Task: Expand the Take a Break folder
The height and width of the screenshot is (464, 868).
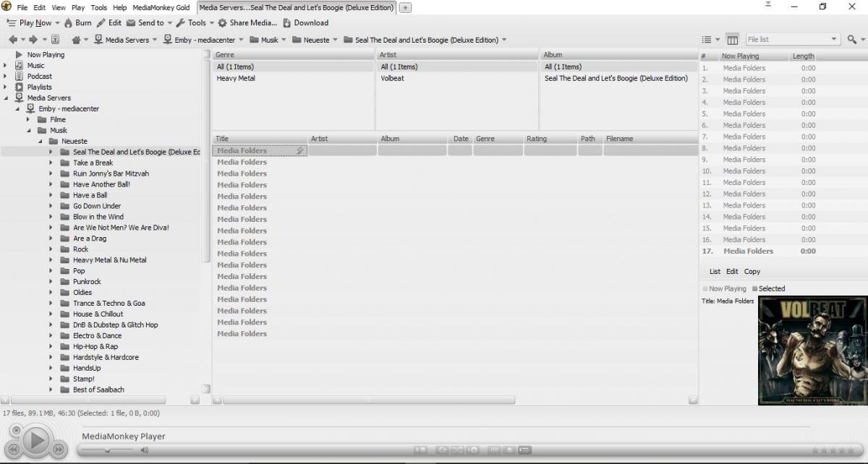Action: (x=51, y=163)
